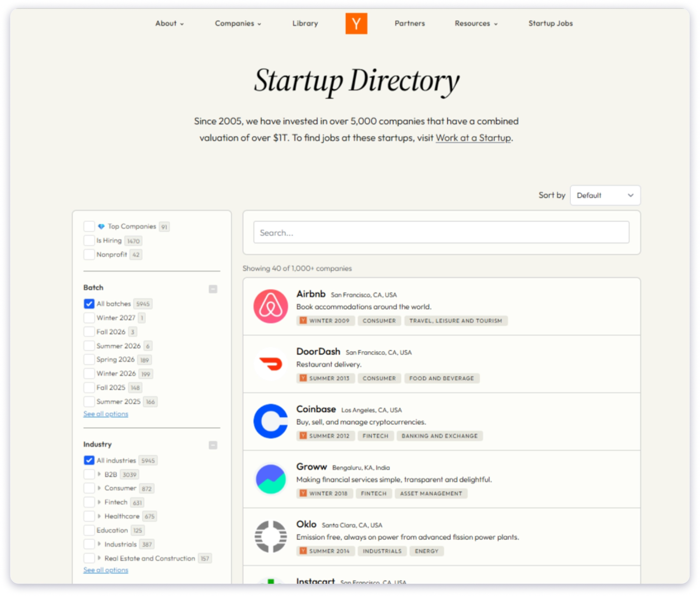This screenshot has width=700, height=596.
Task: Click 'Showing 40 of 1,000+ companies' text
Action: click(x=297, y=268)
